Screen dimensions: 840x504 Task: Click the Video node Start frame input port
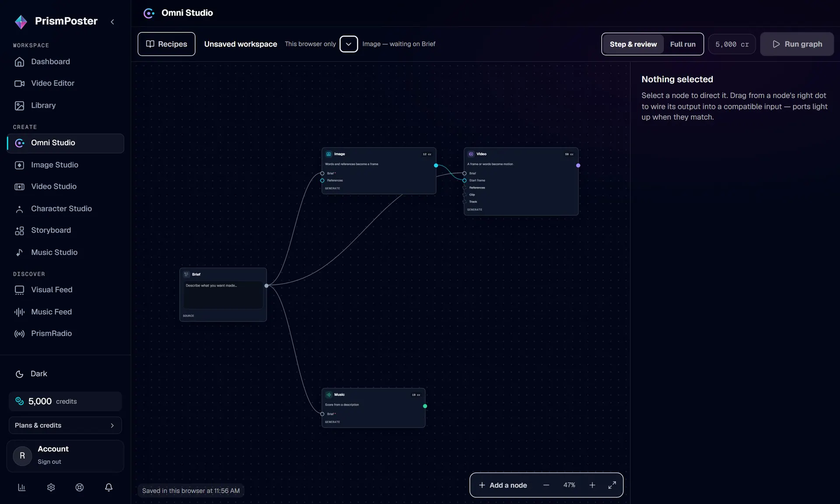pos(465,180)
